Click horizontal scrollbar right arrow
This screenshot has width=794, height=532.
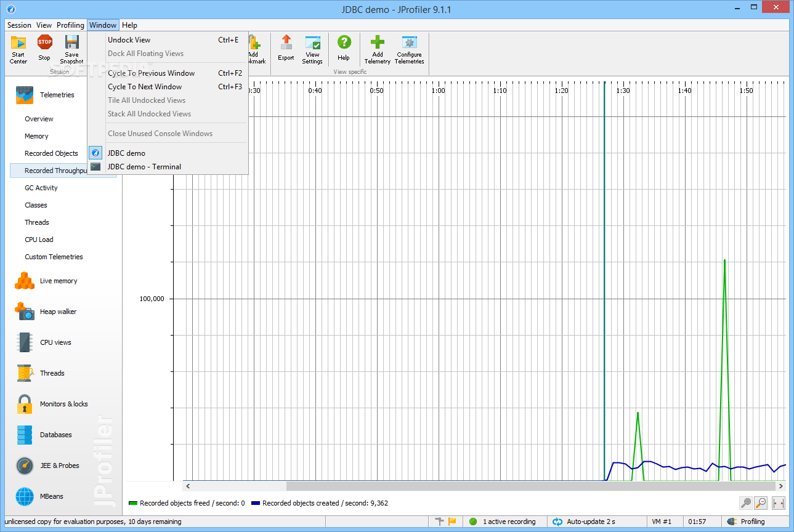(781, 486)
